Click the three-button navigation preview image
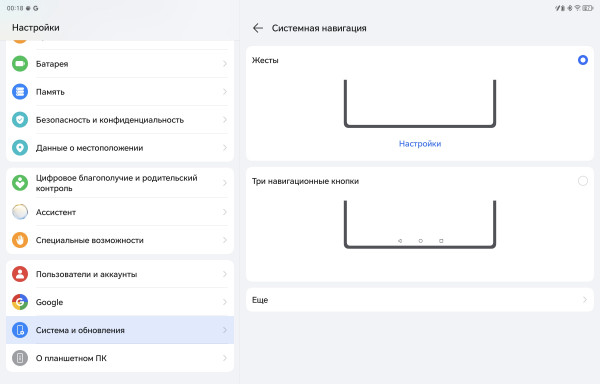 pyautogui.click(x=420, y=225)
